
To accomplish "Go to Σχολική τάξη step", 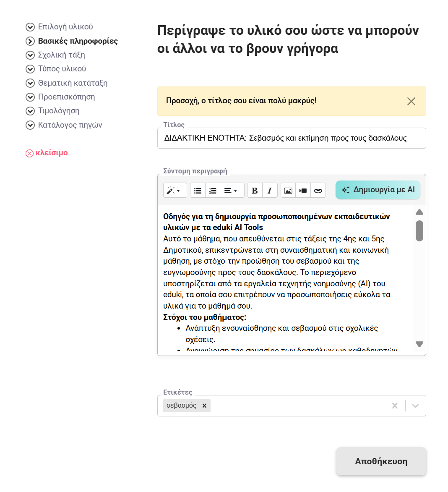I will (61, 55).
